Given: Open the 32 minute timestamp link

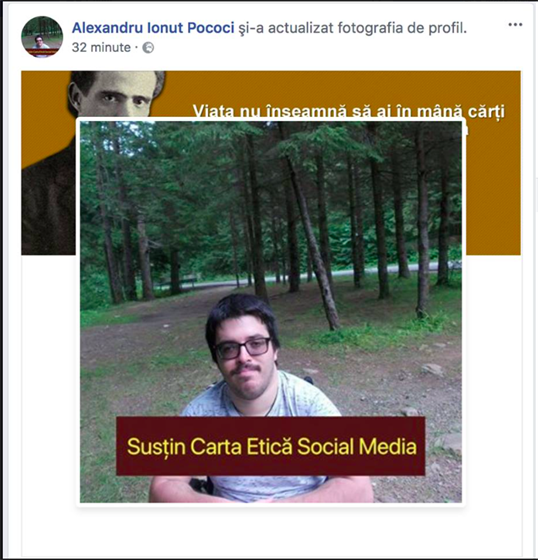Looking at the screenshot, I should pyautogui.click(x=101, y=48).
